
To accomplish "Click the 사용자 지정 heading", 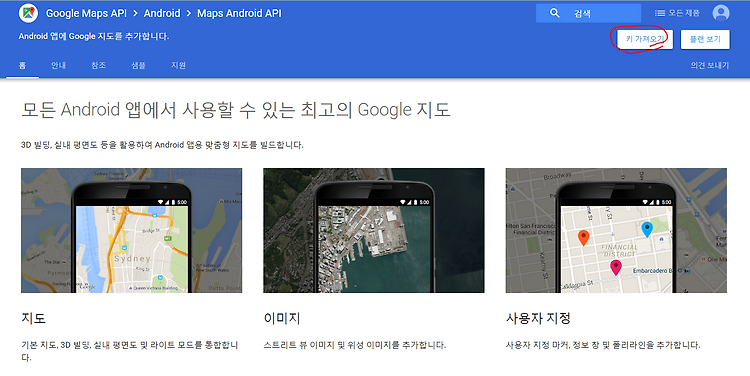I will pyautogui.click(x=538, y=318).
